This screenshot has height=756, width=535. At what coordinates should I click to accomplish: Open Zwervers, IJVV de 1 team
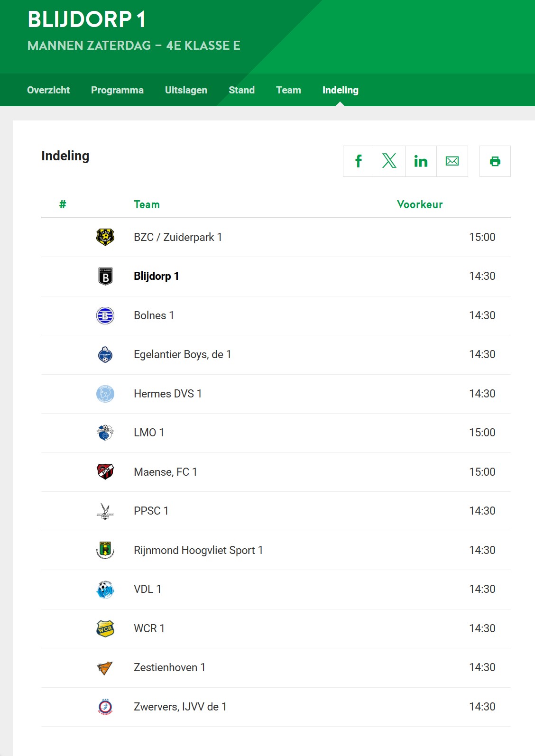tap(180, 707)
